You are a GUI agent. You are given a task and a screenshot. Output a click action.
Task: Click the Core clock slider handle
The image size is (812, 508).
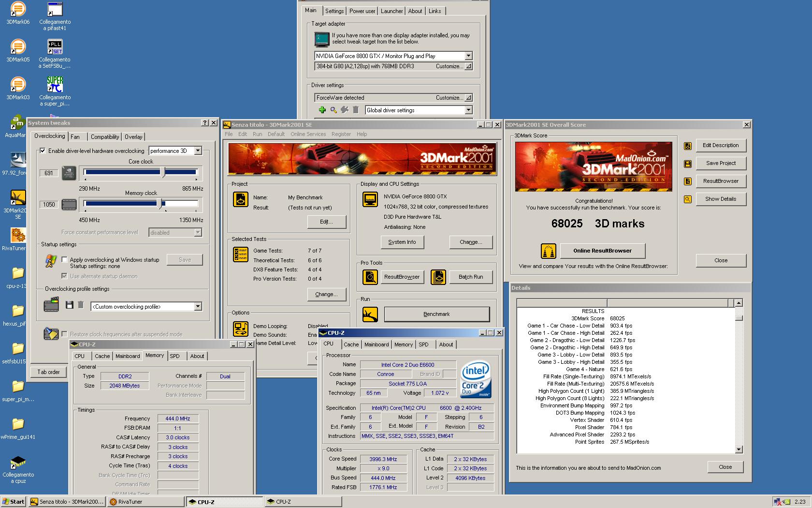click(163, 172)
